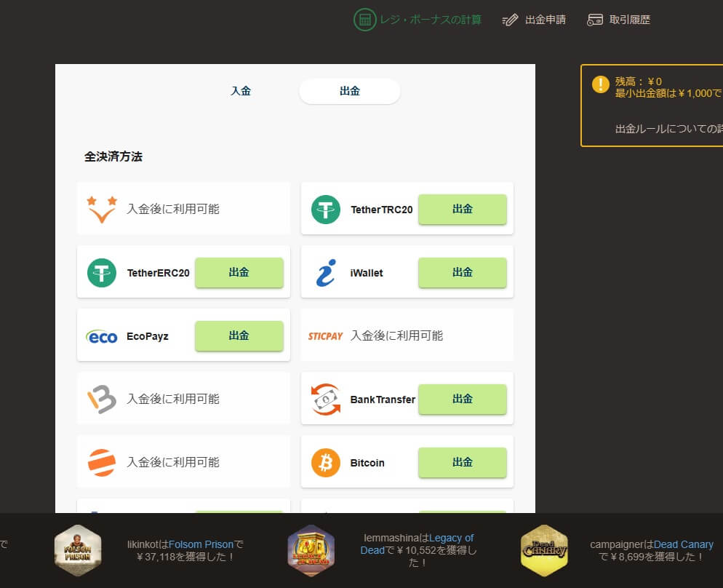Click the 全決済方法 heading text
The image size is (723, 588).
point(113,156)
